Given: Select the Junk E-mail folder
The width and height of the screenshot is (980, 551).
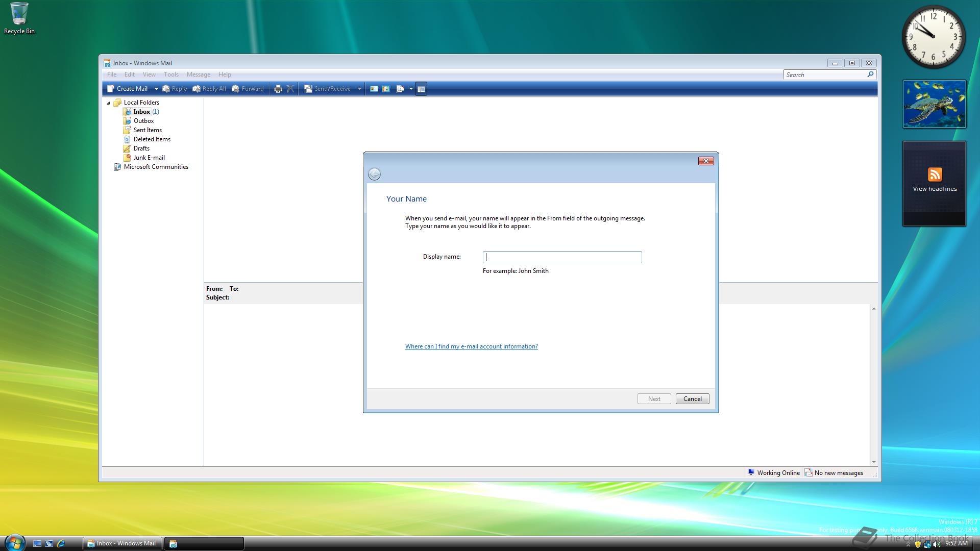Looking at the screenshot, I should click(x=144, y=158).
